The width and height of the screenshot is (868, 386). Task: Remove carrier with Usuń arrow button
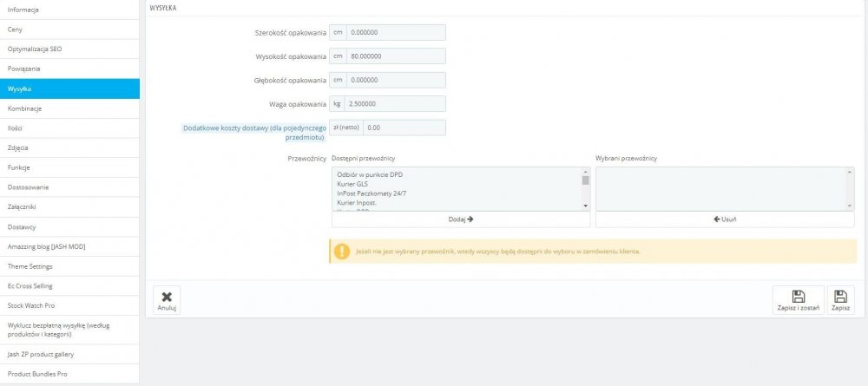725,219
